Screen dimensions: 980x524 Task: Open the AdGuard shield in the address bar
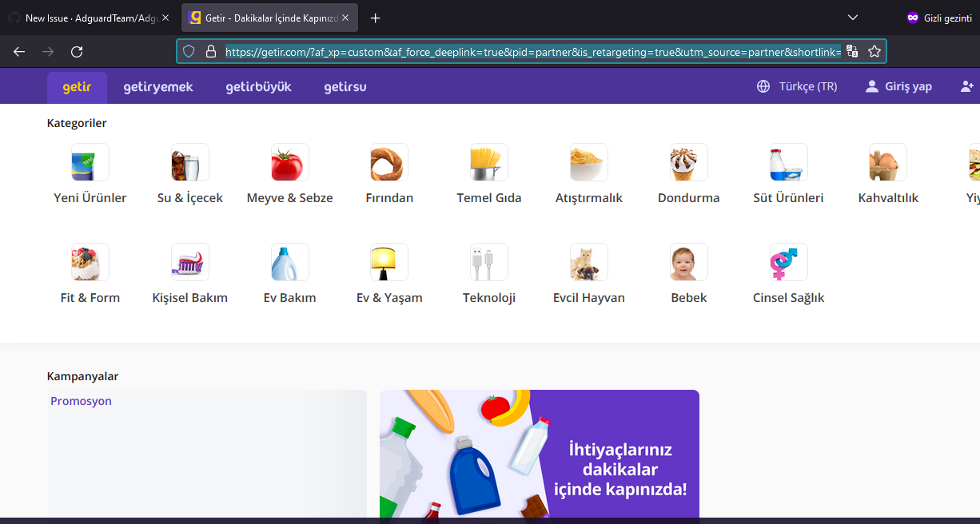189,51
